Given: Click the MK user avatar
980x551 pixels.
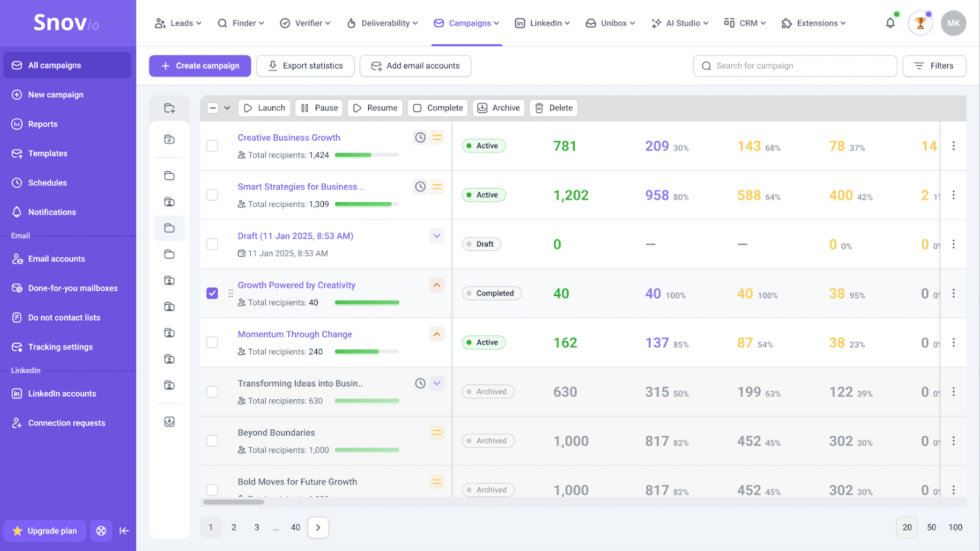Looking at the screenshot, I should [953, 23].
